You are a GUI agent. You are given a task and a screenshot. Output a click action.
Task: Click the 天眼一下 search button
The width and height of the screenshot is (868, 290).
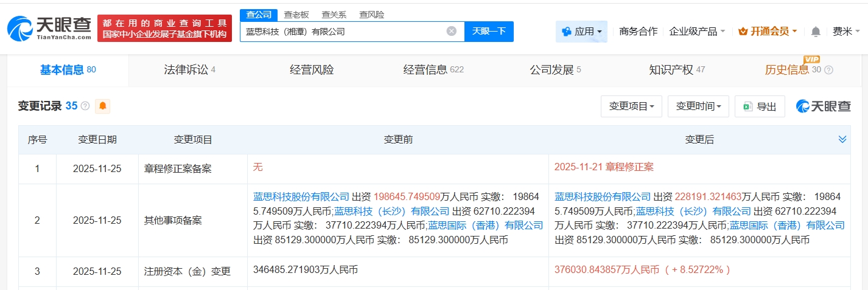coord(489,32)
